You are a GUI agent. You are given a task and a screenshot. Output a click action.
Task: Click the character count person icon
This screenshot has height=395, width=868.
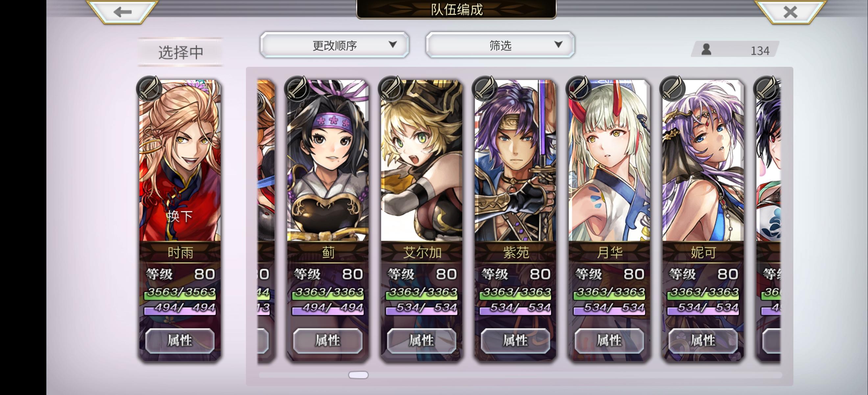click(706, 50)
